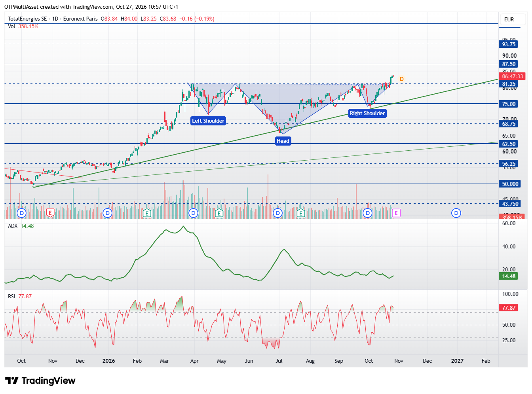The height and width of the screenshot is (394, 532).
Task: Click the purple E upcoming earnings marker
Action: click(x=396, y=213)
